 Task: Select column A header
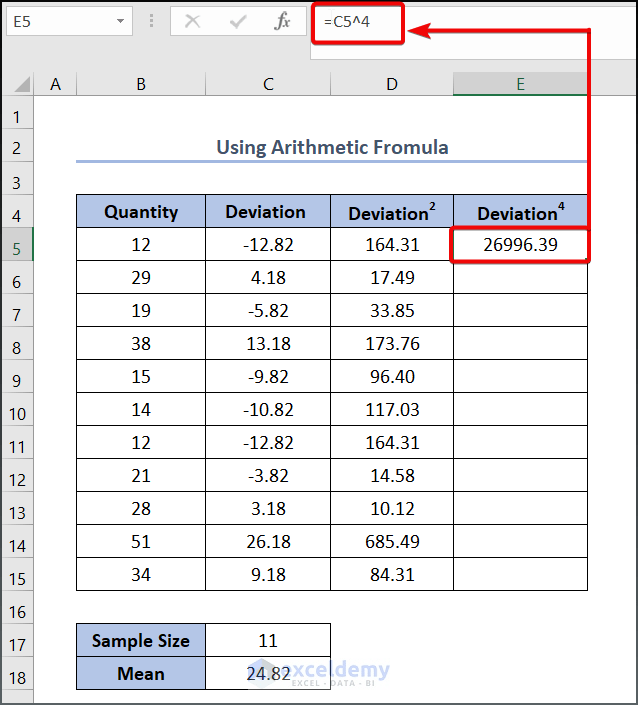point(55,84)
